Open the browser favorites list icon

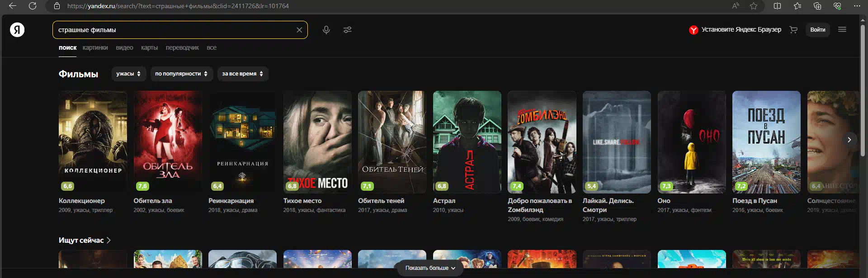797,6
